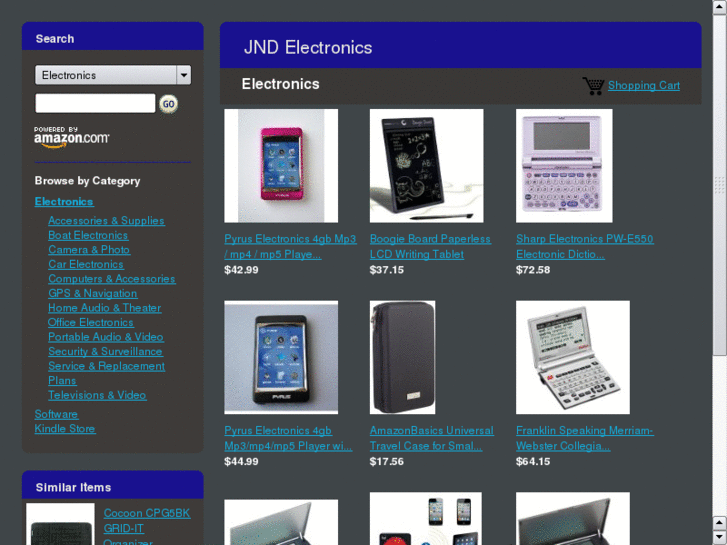Click the shopping cart icon
This screenshot has height=545, width=727.
(x=593, y=86)
